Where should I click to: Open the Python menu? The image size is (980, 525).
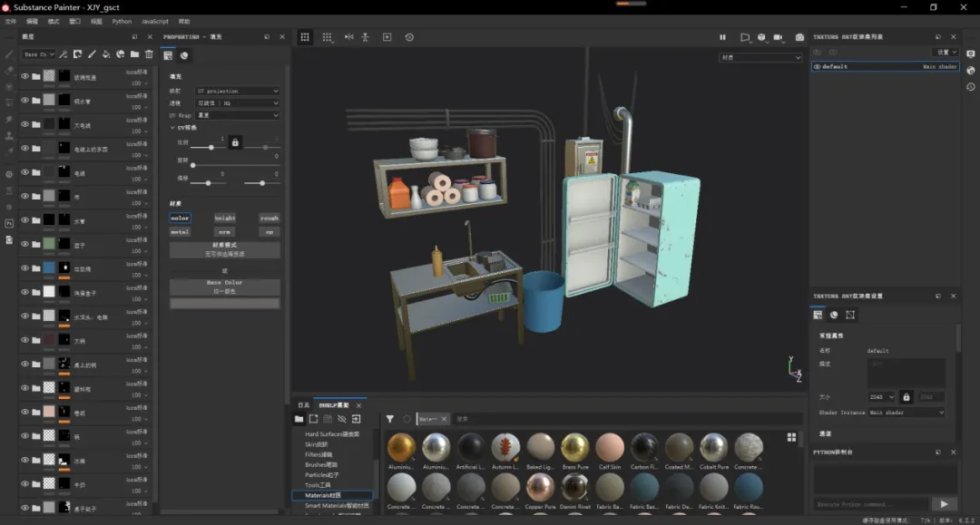point(122,21)
